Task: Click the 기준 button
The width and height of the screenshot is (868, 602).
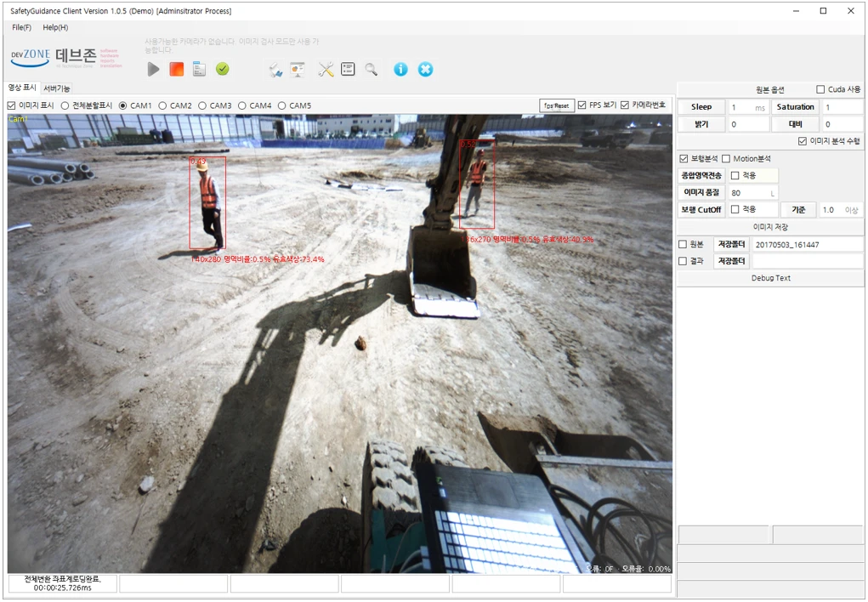Action: click(798, 209)
